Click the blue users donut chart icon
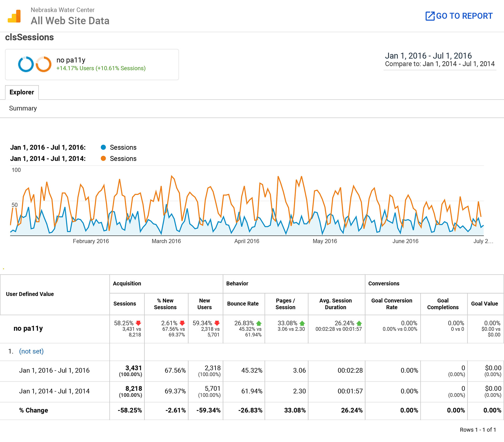Image resolution: width=504 pixels, height=442 pixels. point(26,64)
